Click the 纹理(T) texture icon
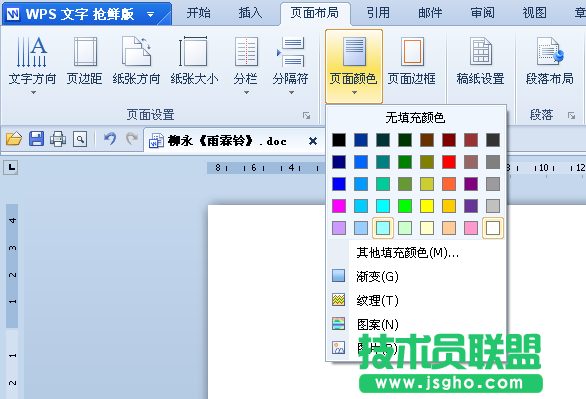Viewport: 586px width, 399px height. point(339,300)
